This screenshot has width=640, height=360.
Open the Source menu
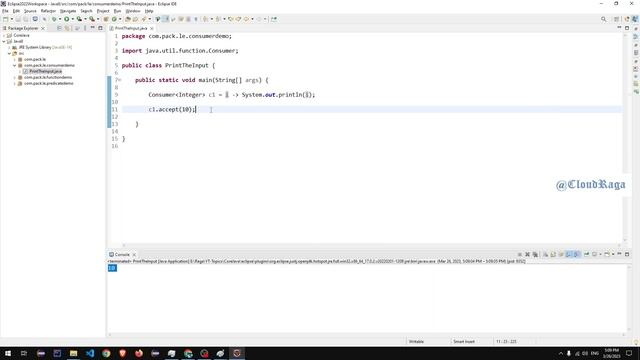tap(30, 11)
